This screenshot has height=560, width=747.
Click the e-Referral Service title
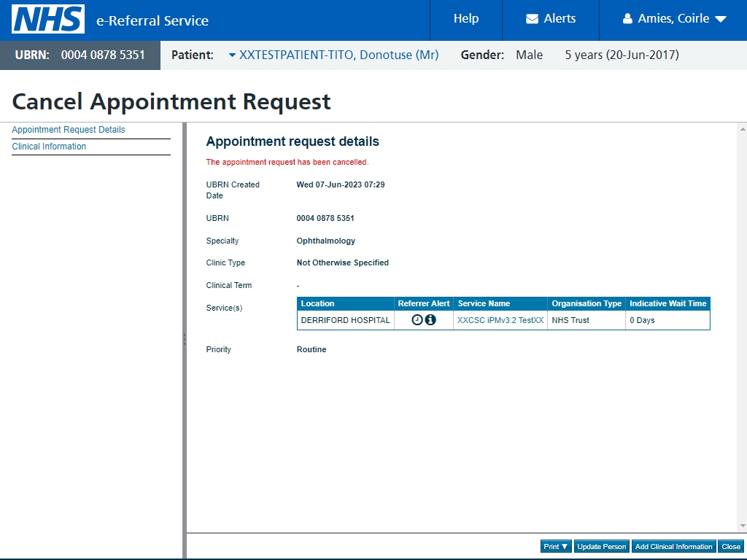pos(152,20)
